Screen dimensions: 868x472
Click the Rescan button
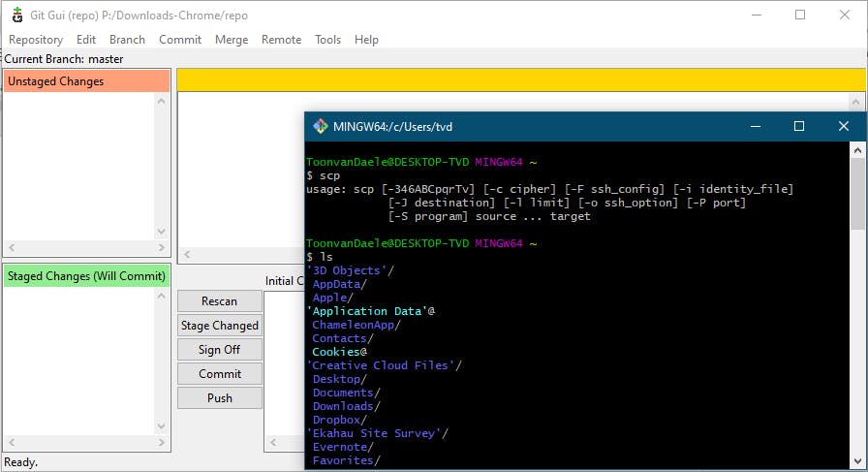pos(220,301)
